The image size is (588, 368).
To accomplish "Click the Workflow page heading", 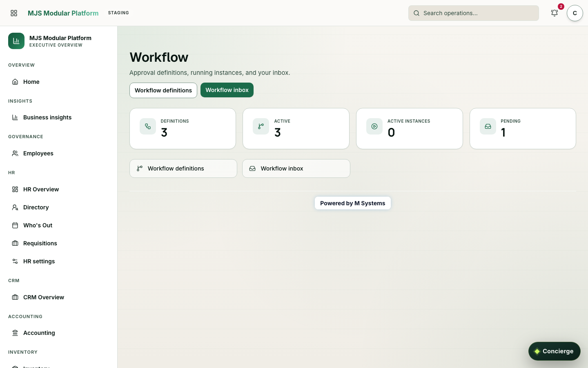I will point(159,57).
